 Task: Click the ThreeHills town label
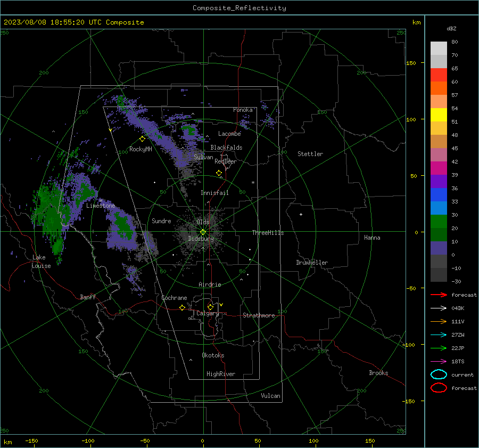268,233
